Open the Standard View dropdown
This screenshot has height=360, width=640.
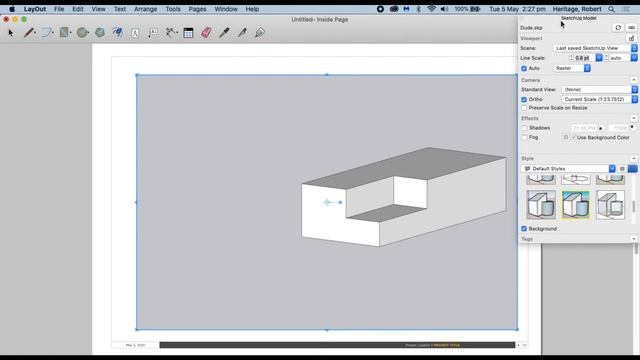tap(600, 89)
